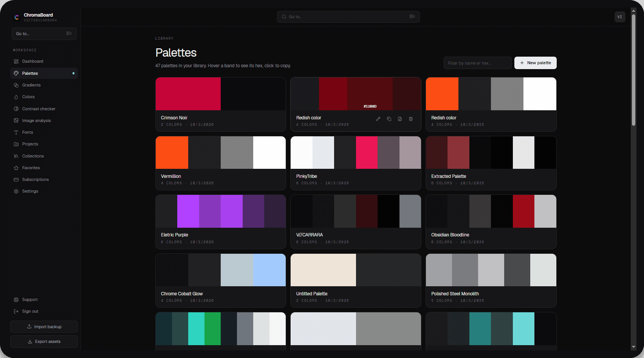Click the light blue swatch in Chrome Cobalt Glow
This screenshot has height=358, width=644.
[269, 270]
